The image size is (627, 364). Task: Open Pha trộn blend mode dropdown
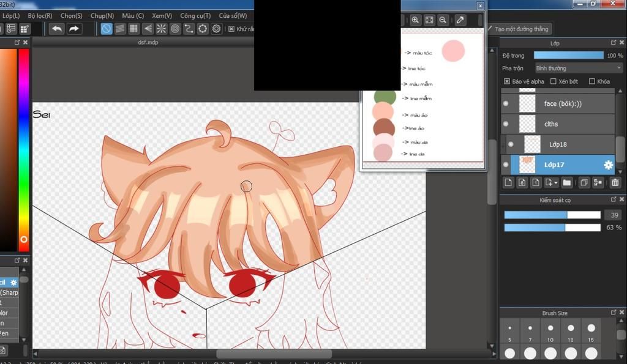[579, 68]
